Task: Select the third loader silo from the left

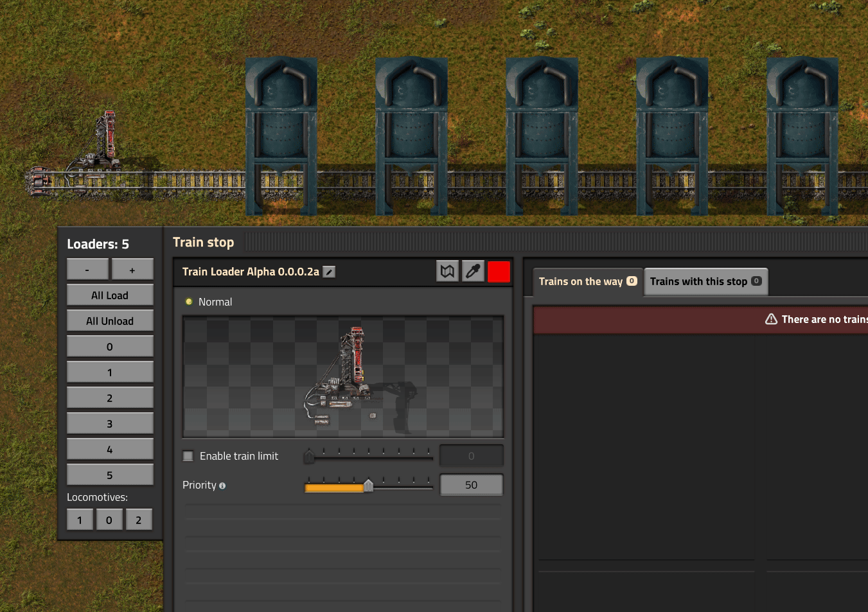Action: (x=542, y=136)
